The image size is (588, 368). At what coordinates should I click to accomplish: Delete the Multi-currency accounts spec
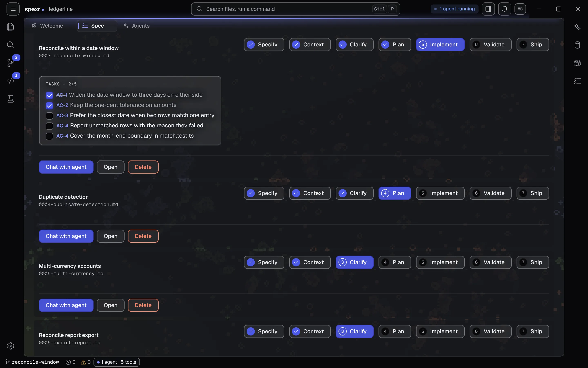pos(143,305)
